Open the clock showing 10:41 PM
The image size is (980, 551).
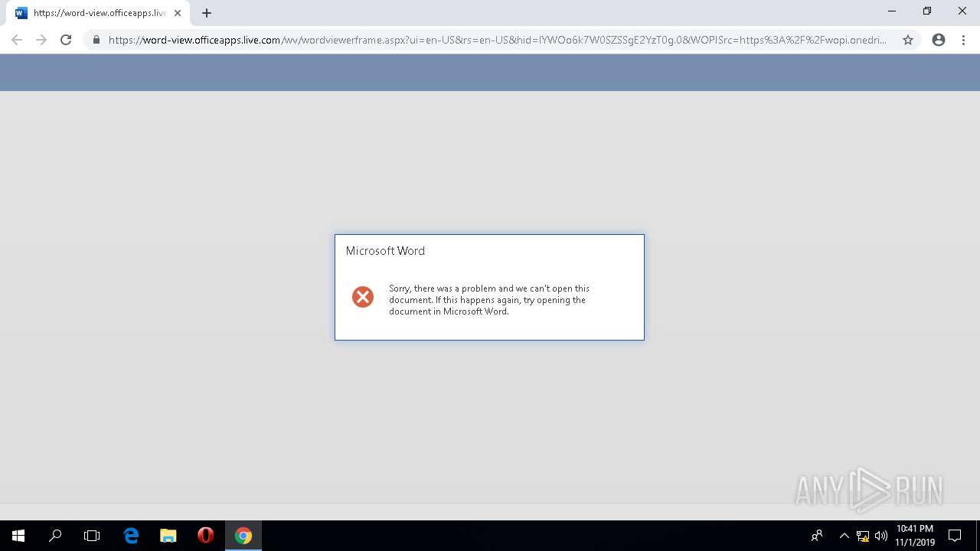pyautogui.click(x=915, y=536)
